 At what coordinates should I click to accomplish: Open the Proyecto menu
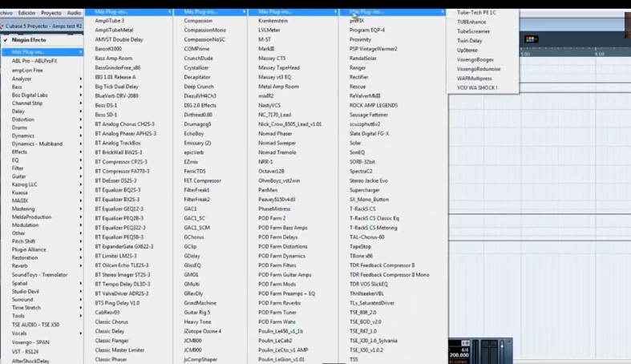pos(51,13)
